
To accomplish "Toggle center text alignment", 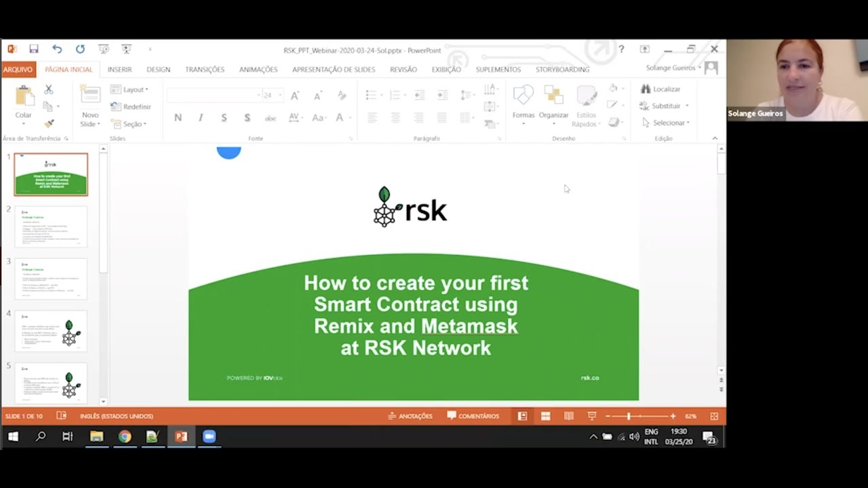I will [x=395, y=117].
